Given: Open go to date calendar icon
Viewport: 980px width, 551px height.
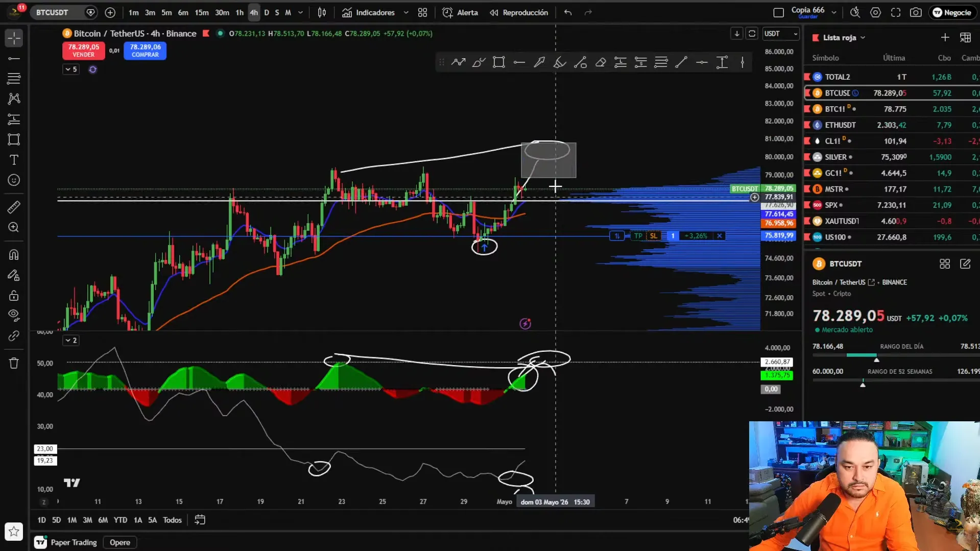Looking at the screenshot, I should pos(200,520).
